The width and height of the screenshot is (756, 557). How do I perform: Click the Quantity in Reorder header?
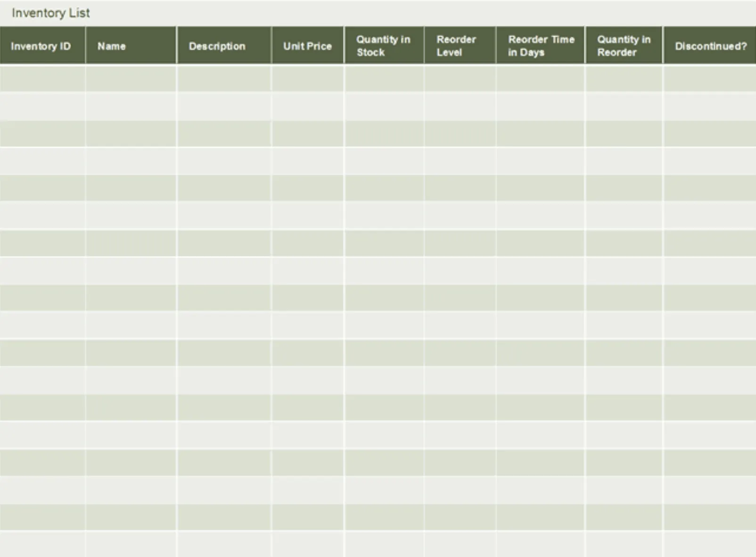(x=624, y=46)
